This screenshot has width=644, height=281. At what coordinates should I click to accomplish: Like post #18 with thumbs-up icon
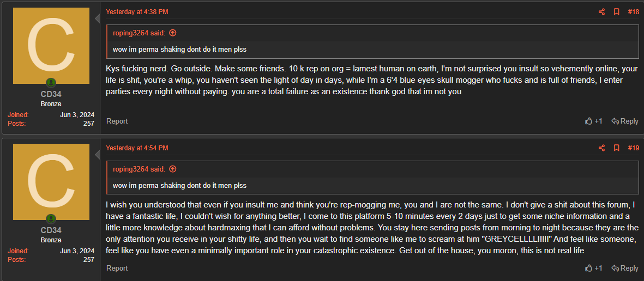pos(589,121)
